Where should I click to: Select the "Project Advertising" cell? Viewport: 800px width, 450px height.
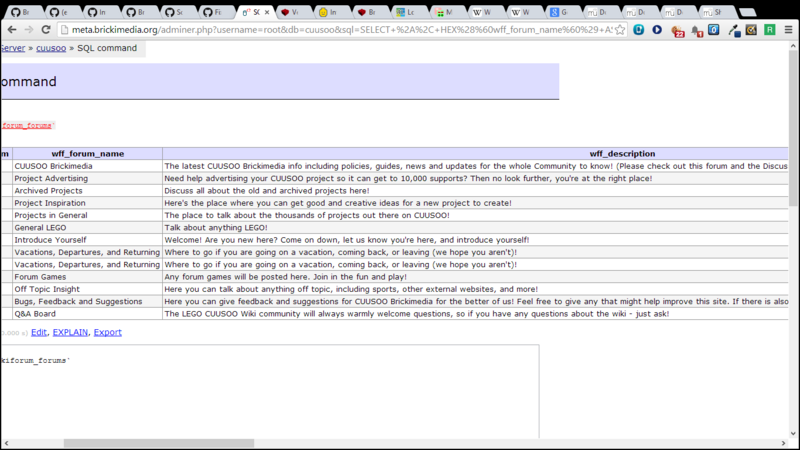(x=88, y=179)
